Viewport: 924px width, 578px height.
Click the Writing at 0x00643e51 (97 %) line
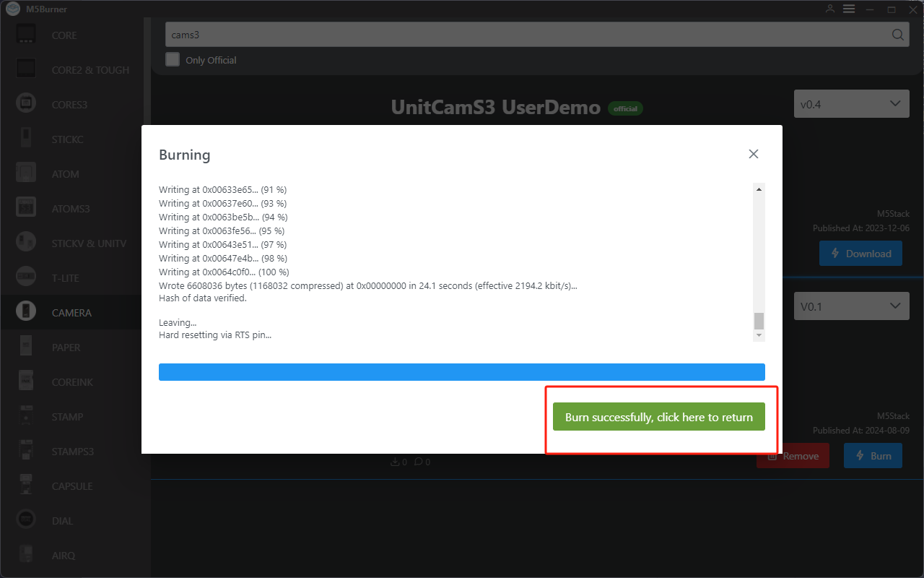tap(222, 245)
